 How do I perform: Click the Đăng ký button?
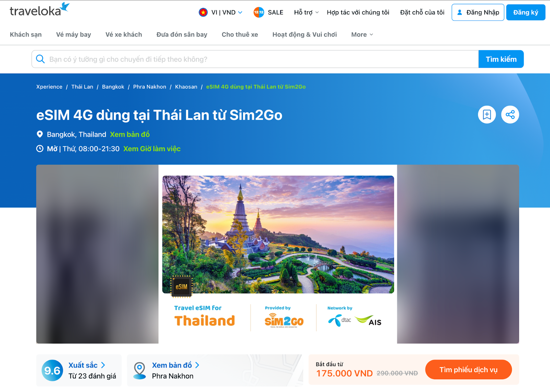pyautogui.click(x=526, y=12)
